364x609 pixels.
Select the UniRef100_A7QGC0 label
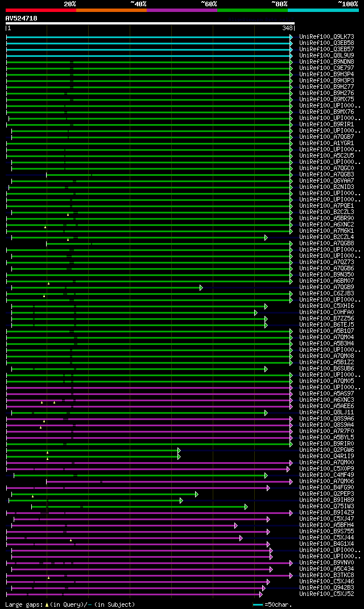point(326,168)
